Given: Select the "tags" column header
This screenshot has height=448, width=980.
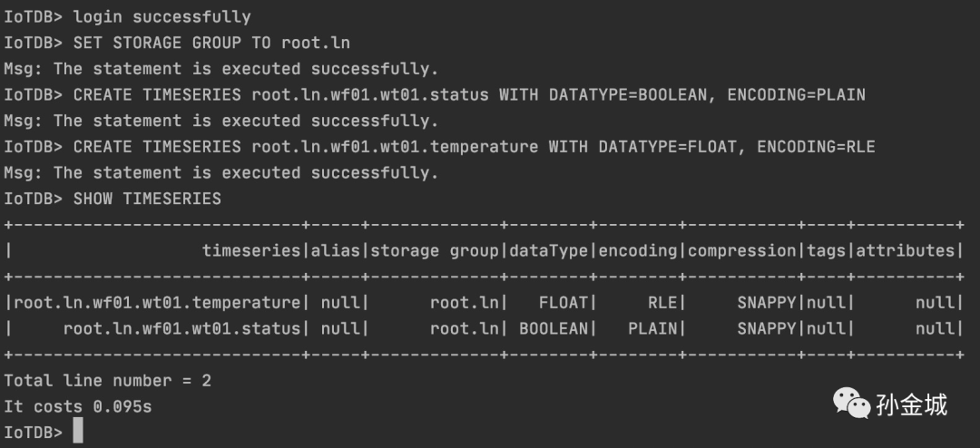Looking at the screenshot, I should click(826, 250).
